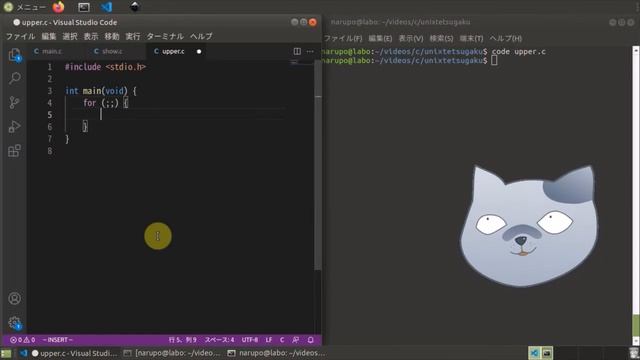Viewport: 640px width, 360px height.
Task: Open the ヘルプ menu in VS Code
Action: click(x=201, y=36)
